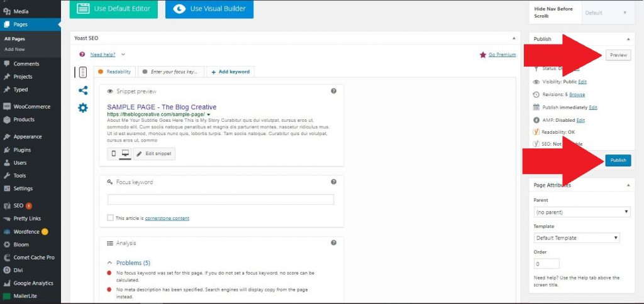Open All Pages submenu item
This screenshot has height=304, width=644.
pyautogui.click(x=15, y=39)
